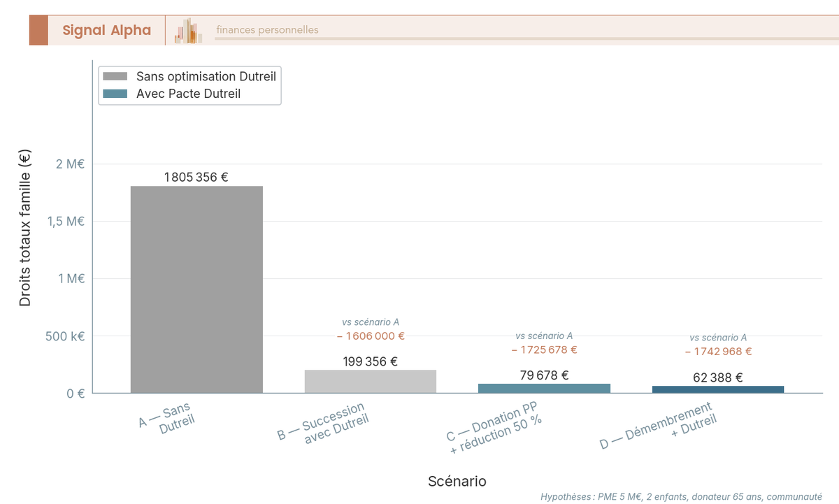Click the Signal Alpha brand title
This screenshot has width=839, height=504.
[x=106, y=30]
